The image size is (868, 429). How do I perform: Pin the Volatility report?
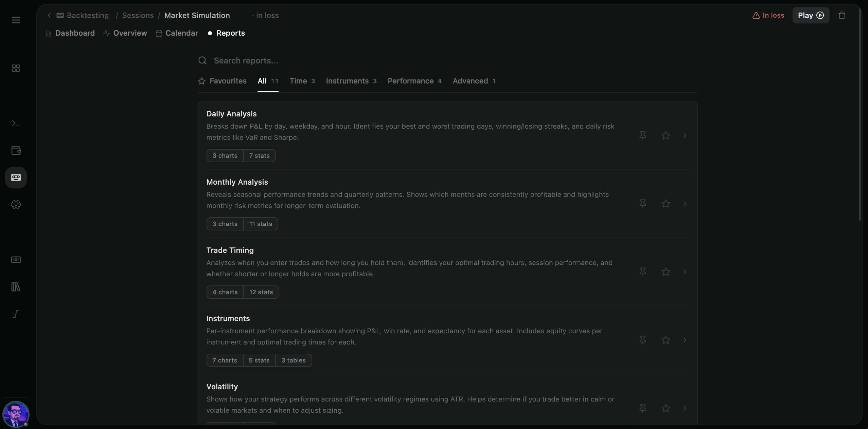[642, 408]
